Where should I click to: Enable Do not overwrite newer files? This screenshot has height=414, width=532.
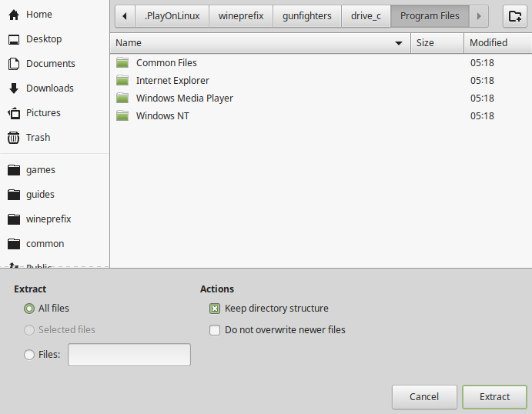[215, 330]
